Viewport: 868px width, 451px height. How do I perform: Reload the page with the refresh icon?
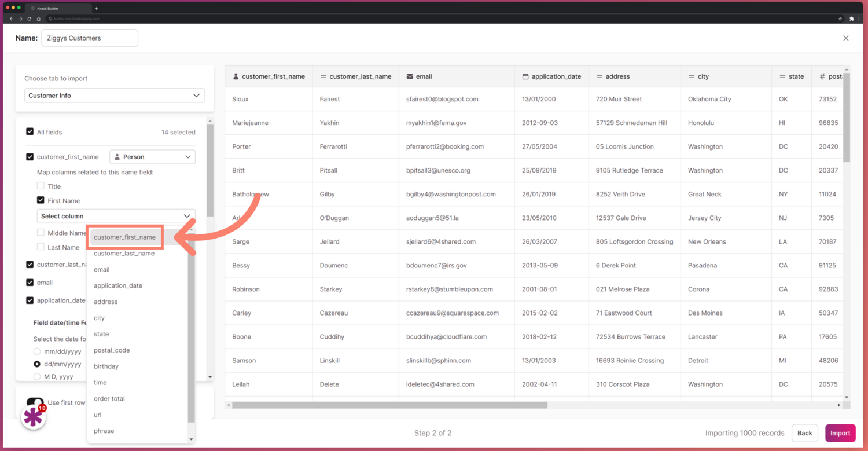30,19
